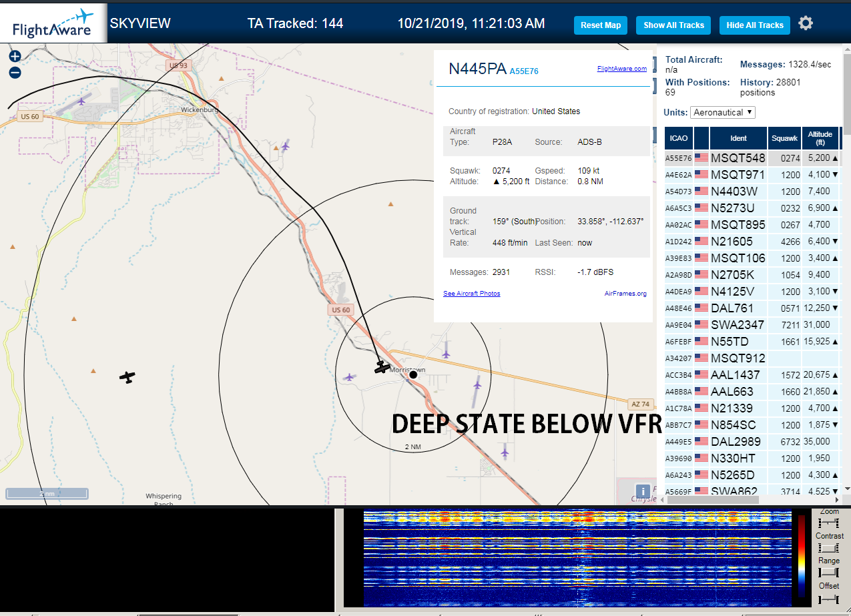Select the N55TD row
This screenshot has height=616, width=851.
coord(752,342)
